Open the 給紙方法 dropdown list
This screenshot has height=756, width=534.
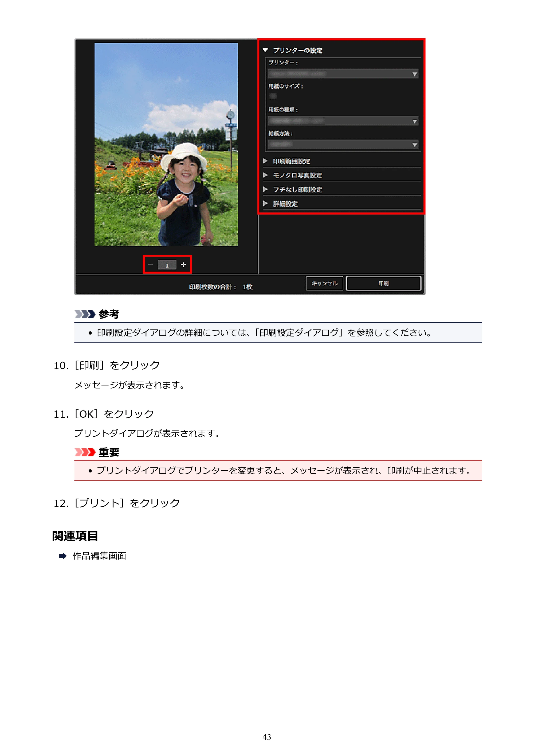(343, 145)
